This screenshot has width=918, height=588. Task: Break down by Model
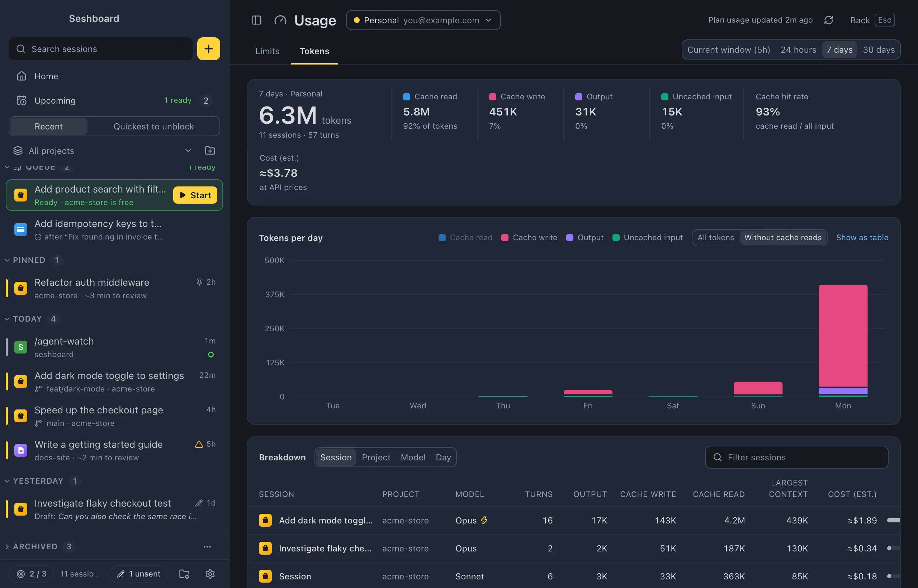(x=413, y=457)
